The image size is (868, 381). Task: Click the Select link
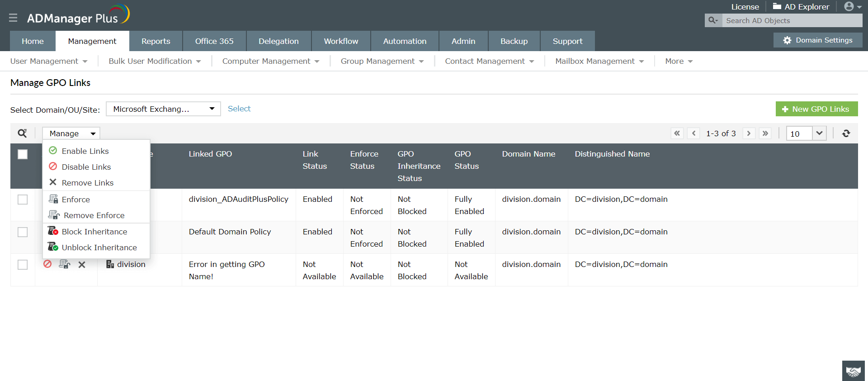click(239, 109)
